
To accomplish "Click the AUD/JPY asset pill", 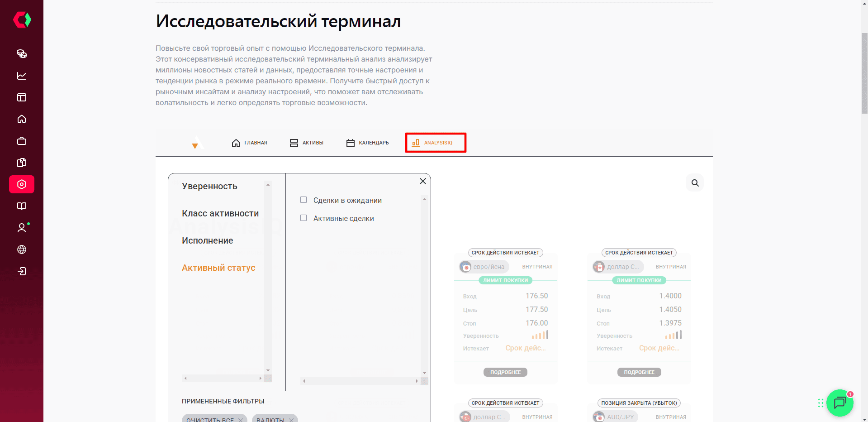I will click(x=615, y=417).
